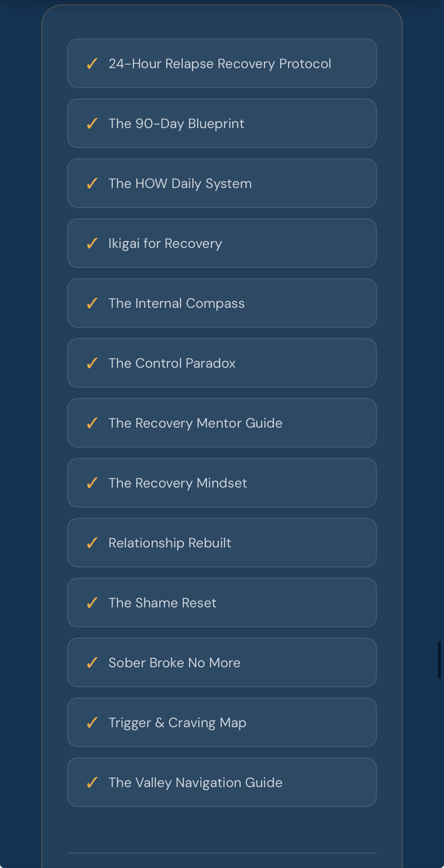Tap the checkmark next to The Shame Reset
444x868 pixels.
click(92, 603)
